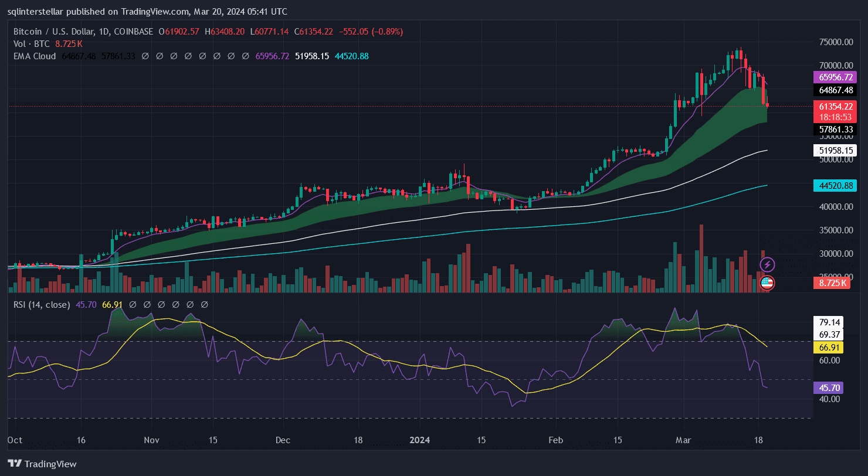Click the US flag economic event icon

point(767,283)
